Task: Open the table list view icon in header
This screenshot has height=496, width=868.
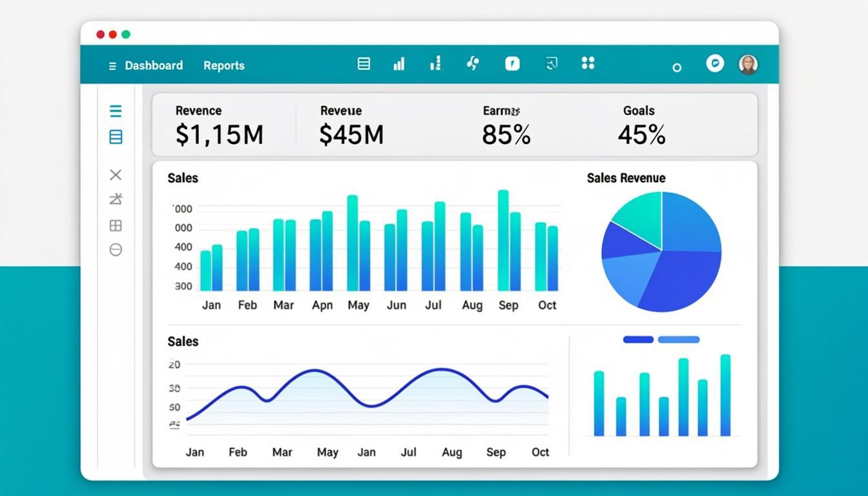Action: [364, 63]
